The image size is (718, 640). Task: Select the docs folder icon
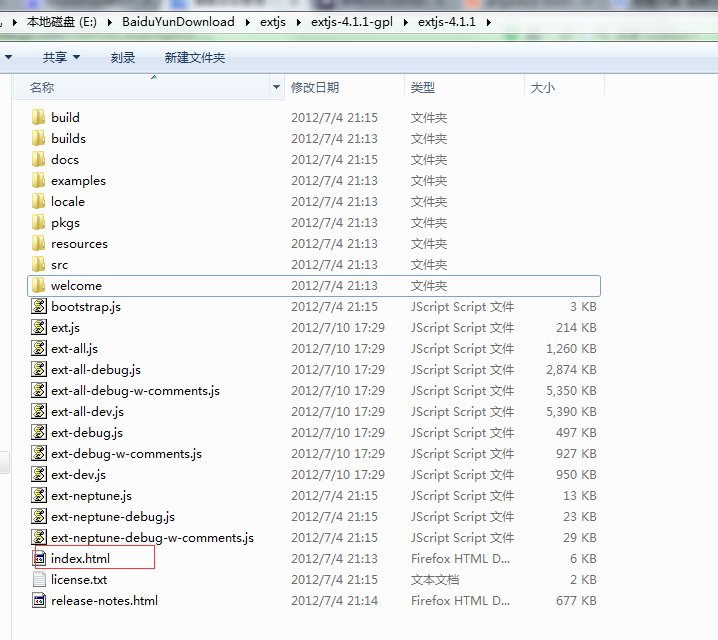click(39, 159)
